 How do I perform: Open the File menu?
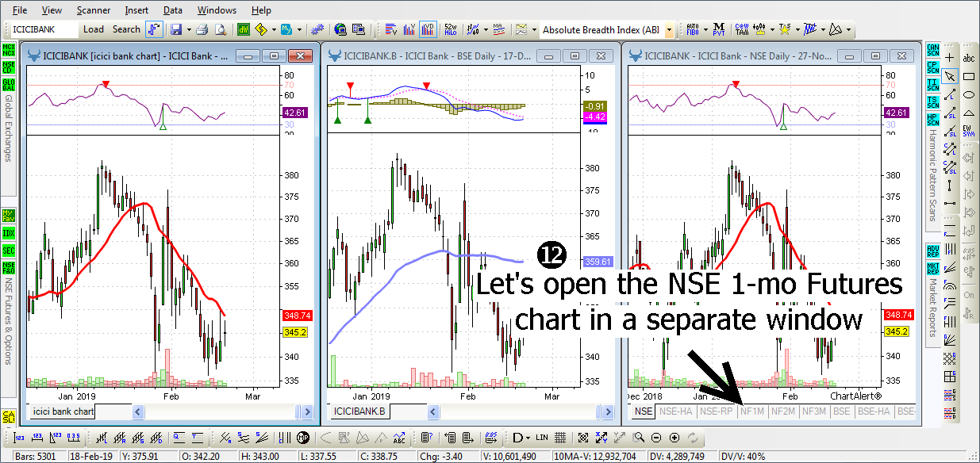(x=20, y=10)
